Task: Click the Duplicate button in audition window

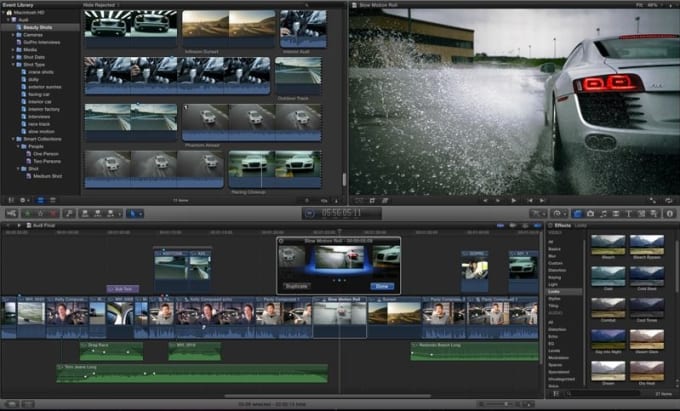Action: tap(297, 286)
